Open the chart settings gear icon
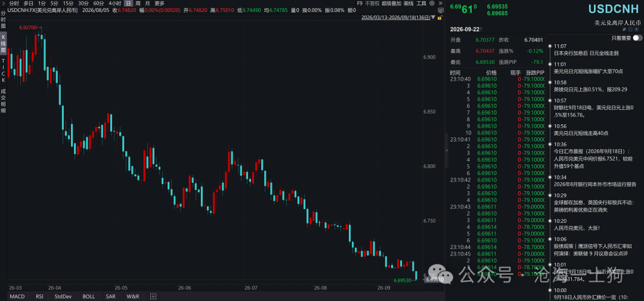The image size is (644, 301). click(432, 3)
